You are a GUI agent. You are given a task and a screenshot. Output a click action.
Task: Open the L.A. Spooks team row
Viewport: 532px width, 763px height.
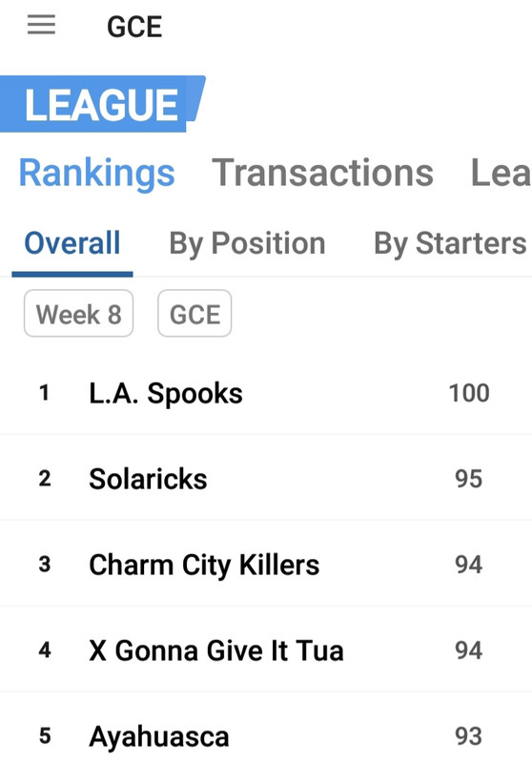[x=266, y=393]
